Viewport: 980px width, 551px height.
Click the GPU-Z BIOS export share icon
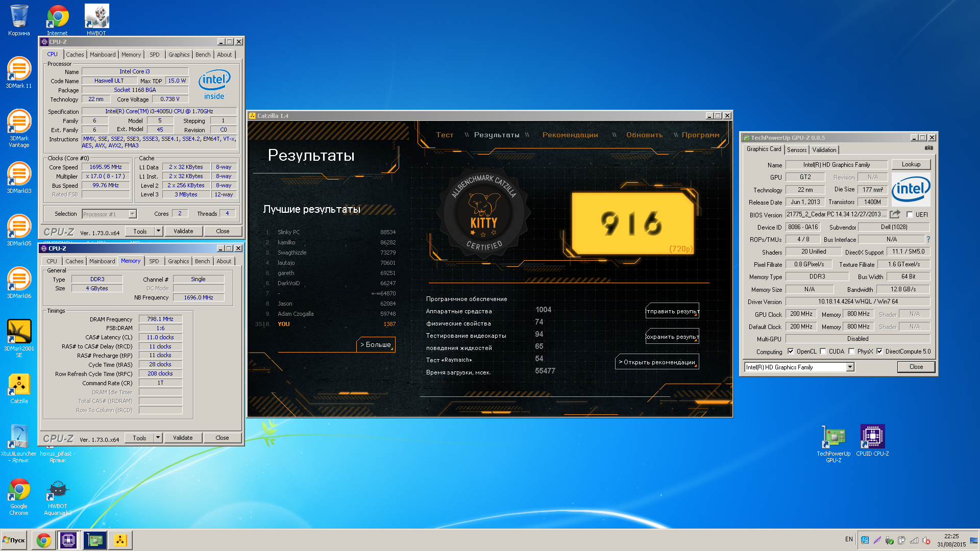tap(895, 214)
